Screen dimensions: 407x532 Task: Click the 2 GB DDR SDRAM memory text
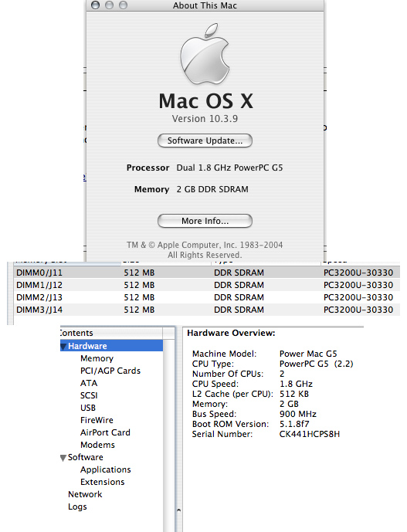click(x=212, y=189)
